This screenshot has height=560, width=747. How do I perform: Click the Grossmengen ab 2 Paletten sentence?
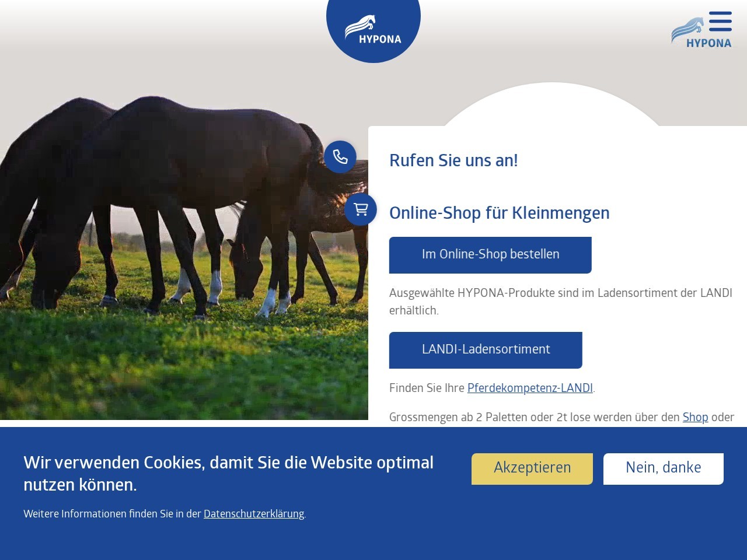coord(561,418)
